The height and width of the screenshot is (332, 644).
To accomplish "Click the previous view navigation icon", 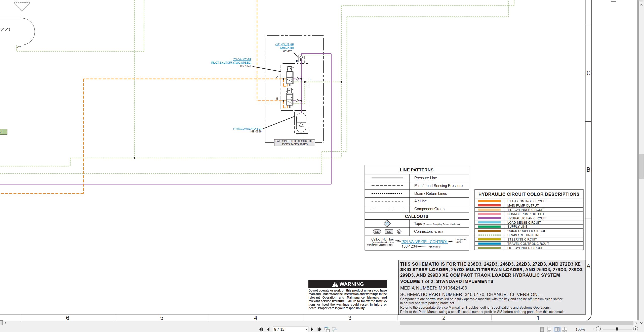I will [327, 329].
